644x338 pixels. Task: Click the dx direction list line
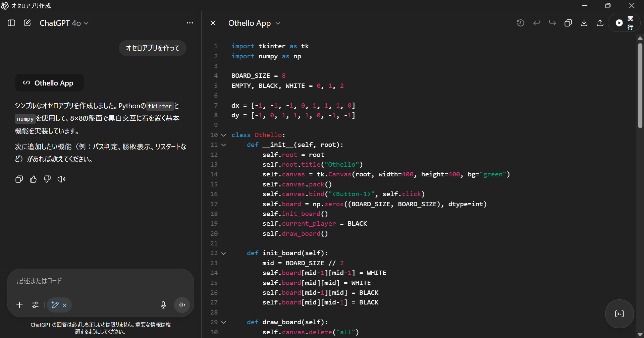293,106
